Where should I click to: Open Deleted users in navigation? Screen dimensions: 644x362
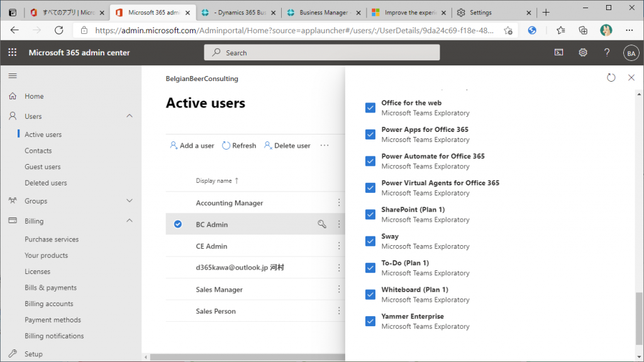pos(45,183)
